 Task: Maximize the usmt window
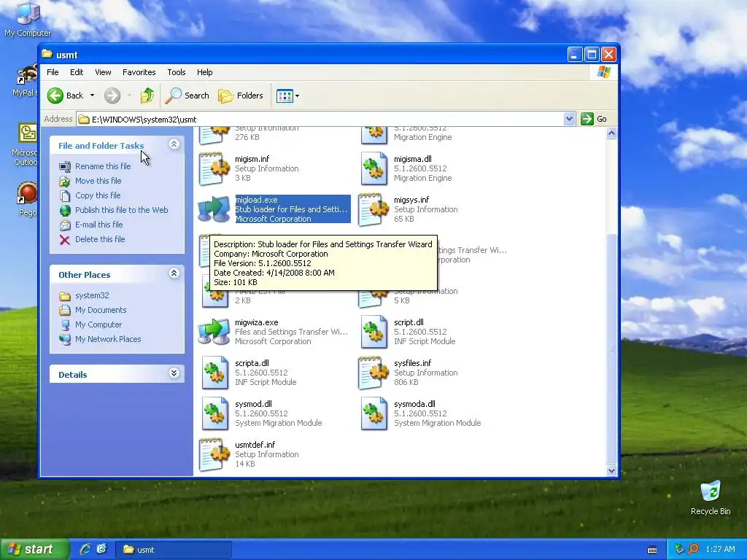(x=592, y=55)
